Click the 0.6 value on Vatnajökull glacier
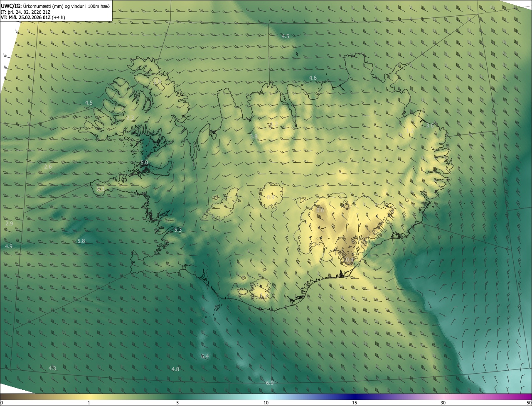 click(x=320, y=210)
